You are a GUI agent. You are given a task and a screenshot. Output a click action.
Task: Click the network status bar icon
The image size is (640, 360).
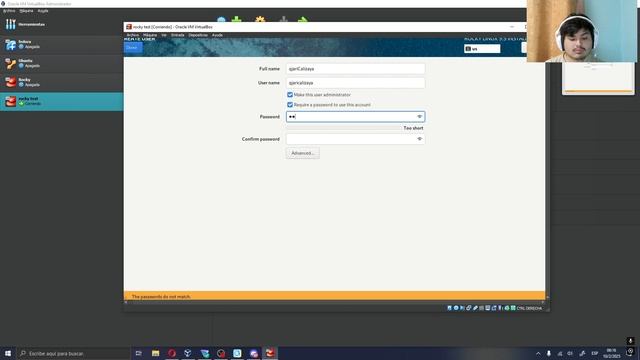[469, 308]
